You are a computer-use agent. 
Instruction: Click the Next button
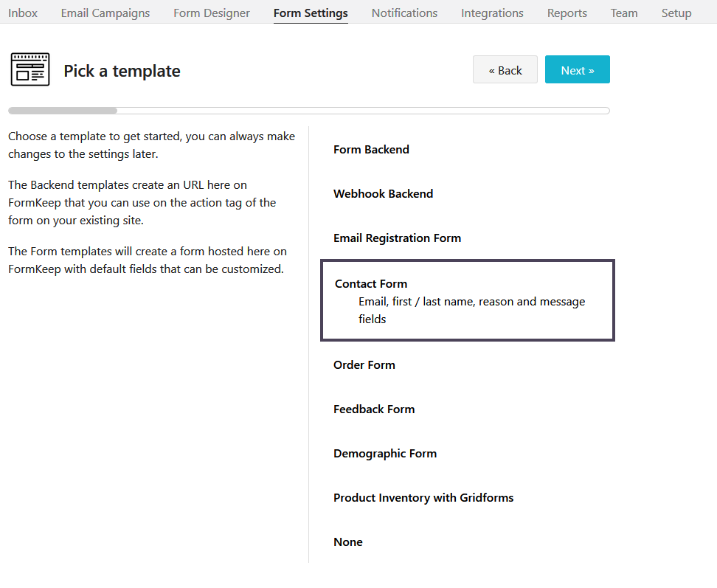click(x=577, y=69)
